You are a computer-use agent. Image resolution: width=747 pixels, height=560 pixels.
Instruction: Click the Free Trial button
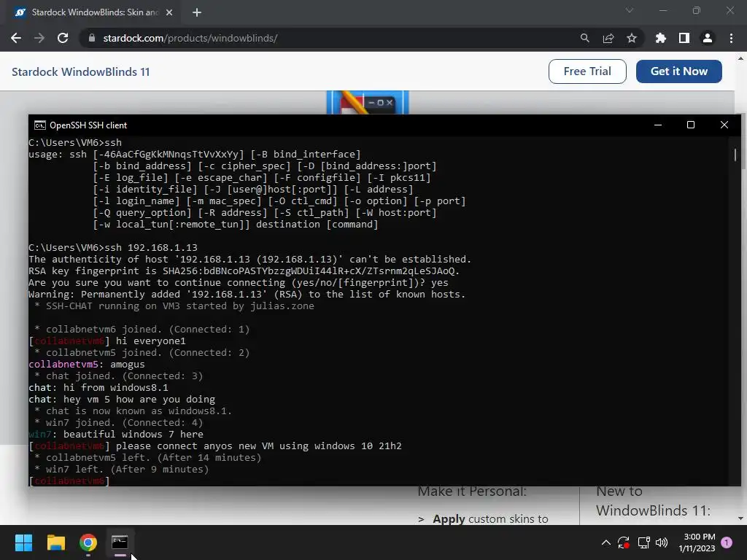(587, 71)
